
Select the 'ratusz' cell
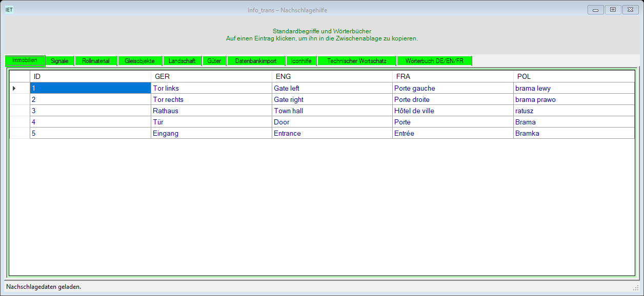coord(574,111)
